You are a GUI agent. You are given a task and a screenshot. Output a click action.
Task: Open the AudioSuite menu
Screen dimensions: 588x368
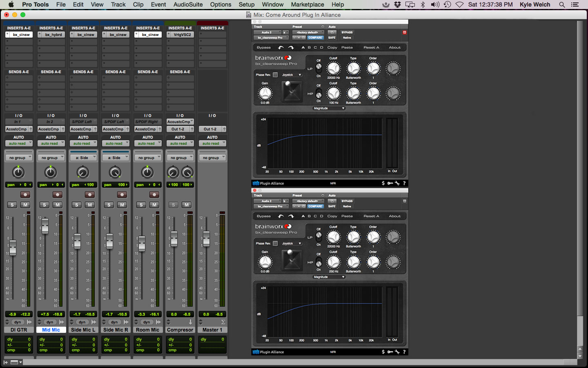[188, 4]
